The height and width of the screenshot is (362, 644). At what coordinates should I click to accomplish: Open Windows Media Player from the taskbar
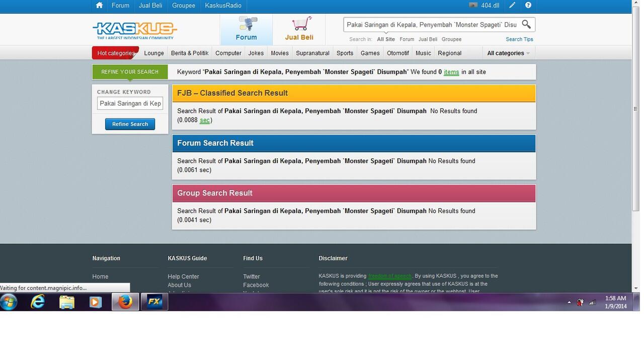click(96, 302)
